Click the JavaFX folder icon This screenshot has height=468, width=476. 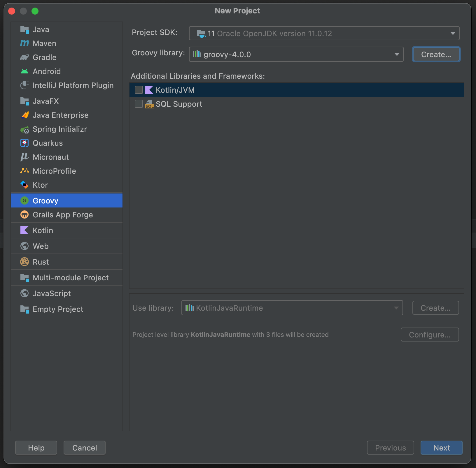24,101
